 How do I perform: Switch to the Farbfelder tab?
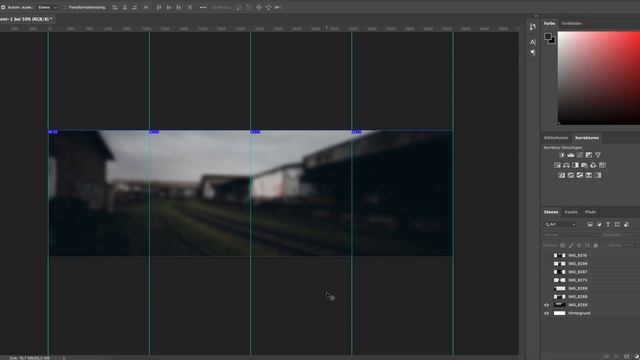(571, 23)
